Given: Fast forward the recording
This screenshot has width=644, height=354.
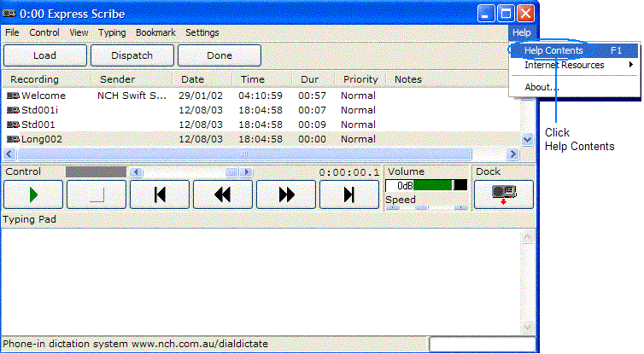Looking at the screenshot, I should click(286, 194).
